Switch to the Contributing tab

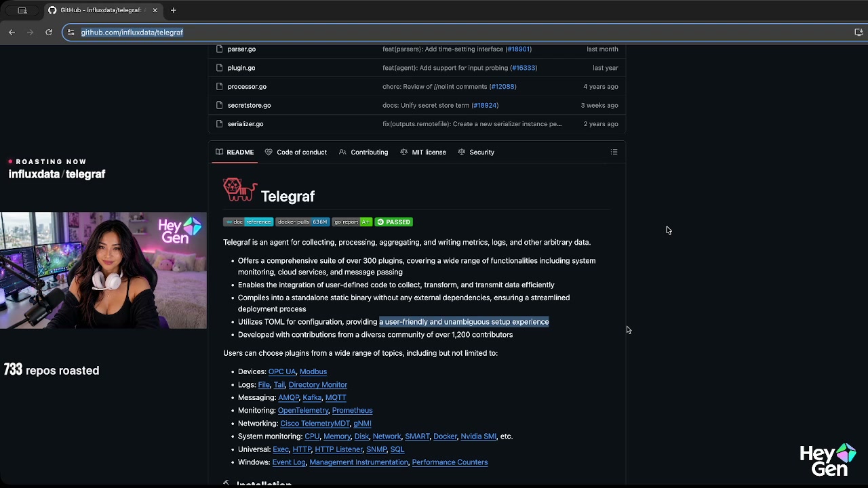(363, 152)
